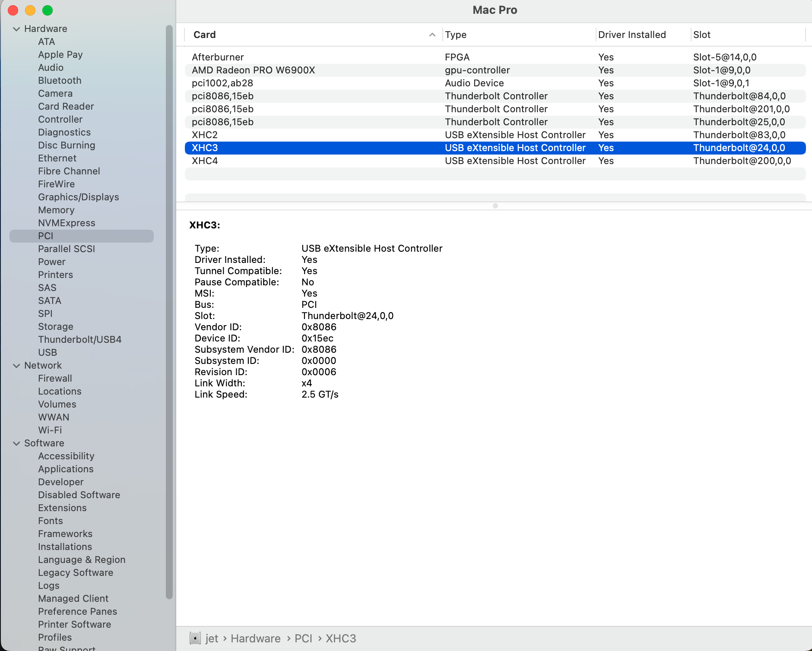
Task: Select the Afterburner card row
Action: [495, 57]
